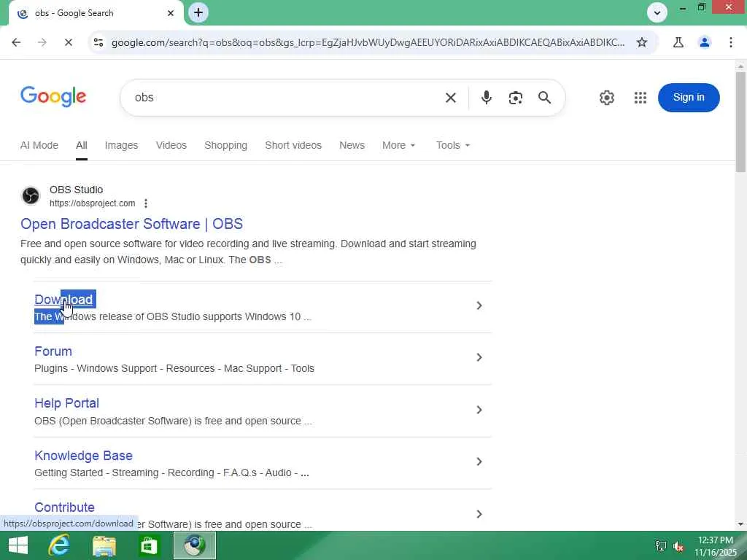Image resolution: width=747 pixels, height=560 pixels.
Task: Click the scrollbar down arrow
Action: tap(740, 524)
